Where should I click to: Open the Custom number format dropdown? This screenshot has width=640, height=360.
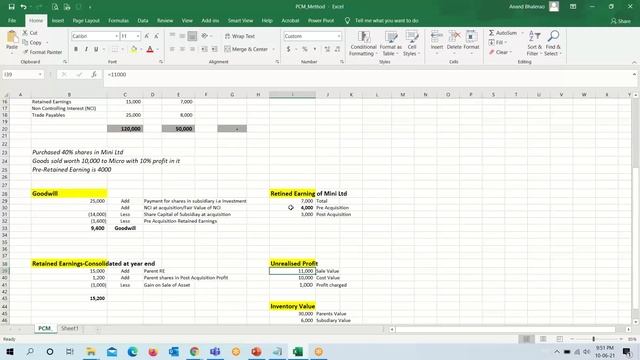(339, 36)
